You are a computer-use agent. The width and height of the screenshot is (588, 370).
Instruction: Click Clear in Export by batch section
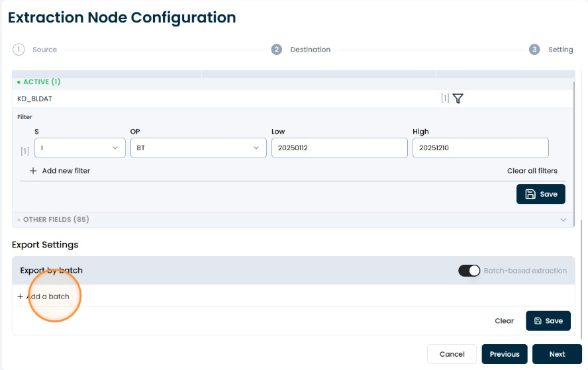[x=505, y=321]
